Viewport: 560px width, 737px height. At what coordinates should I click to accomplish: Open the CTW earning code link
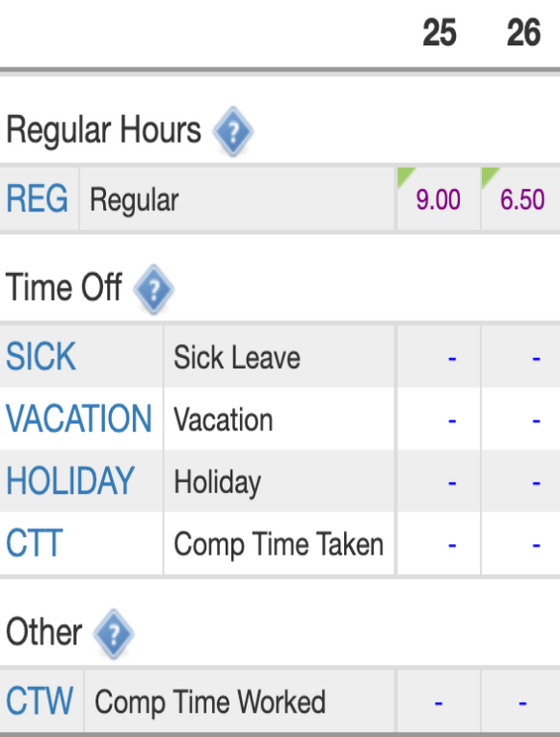click(40, 700)
